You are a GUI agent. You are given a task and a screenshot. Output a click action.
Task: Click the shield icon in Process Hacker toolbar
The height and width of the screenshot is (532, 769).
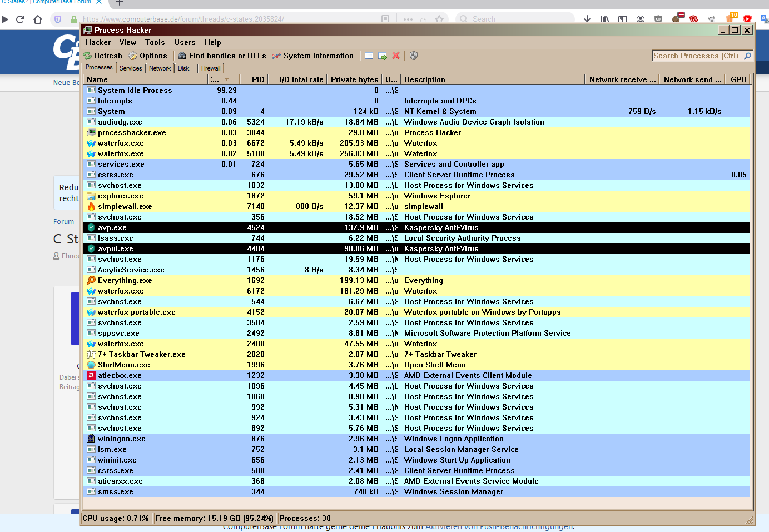click(413, 56)
